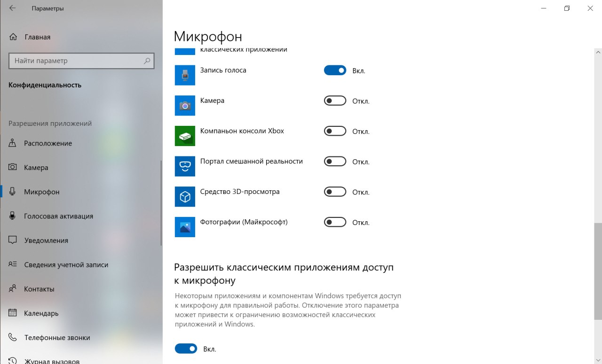
Task: Click the notifications sidebar icon
Action: [13, 240]
